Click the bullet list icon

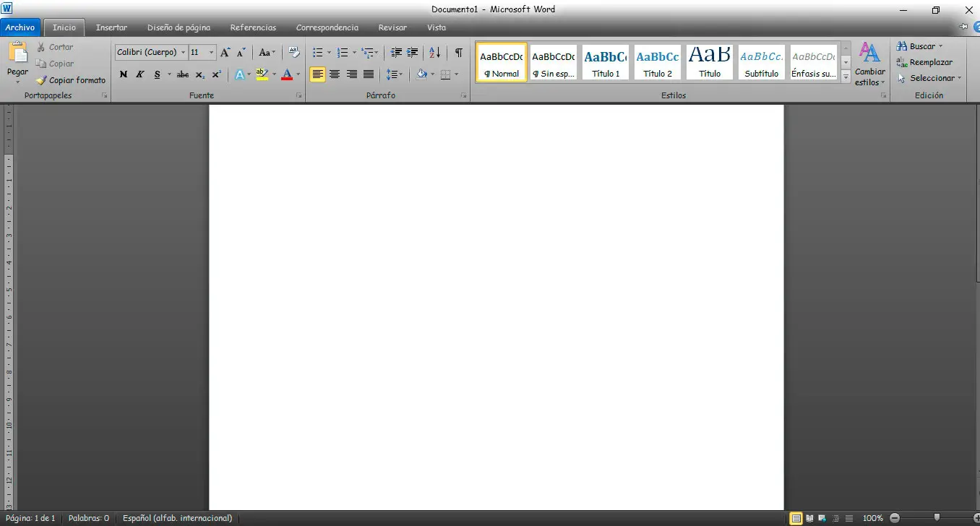coord(317,53)
